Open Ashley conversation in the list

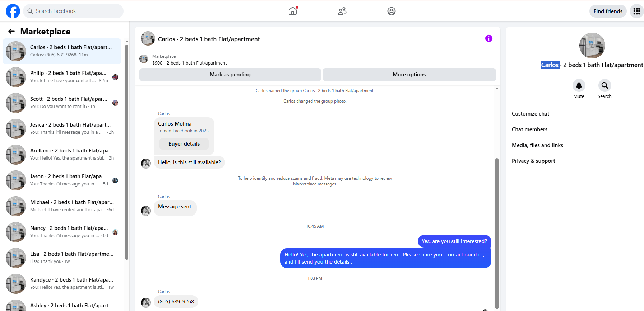click(x=62, y=305)
